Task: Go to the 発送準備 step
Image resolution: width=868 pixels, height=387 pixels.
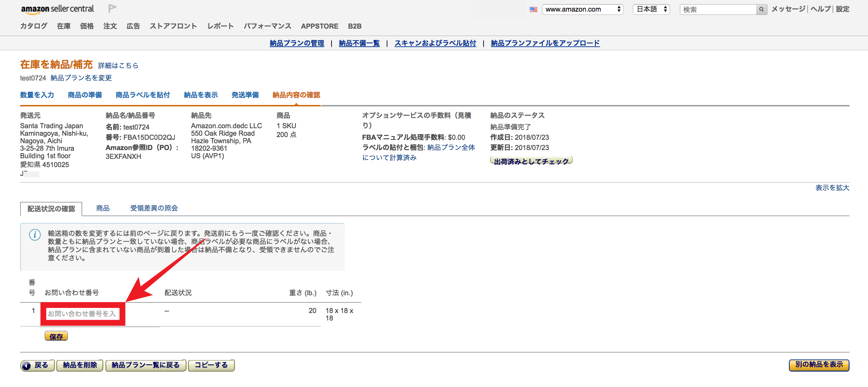Action: pos(245,95)
